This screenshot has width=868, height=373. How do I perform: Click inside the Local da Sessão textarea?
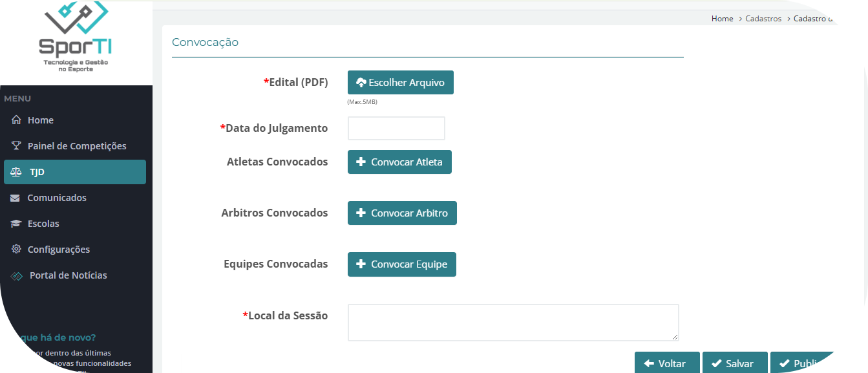click(513, 322)
